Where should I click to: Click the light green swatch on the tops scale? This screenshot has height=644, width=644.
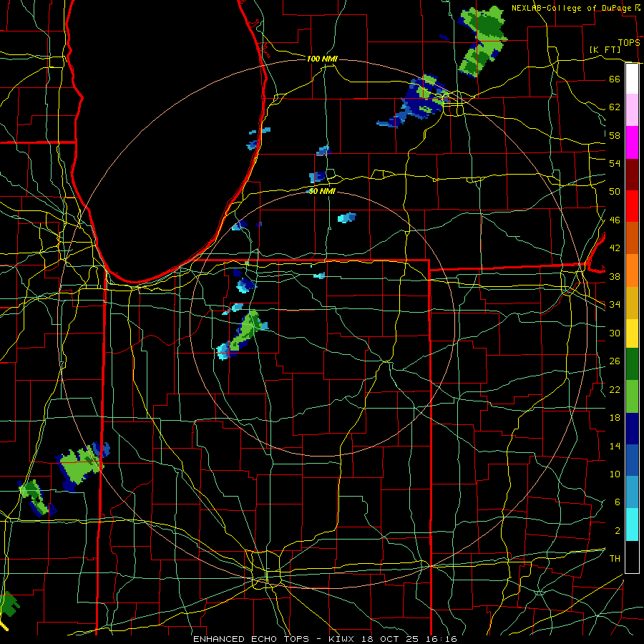632,396
